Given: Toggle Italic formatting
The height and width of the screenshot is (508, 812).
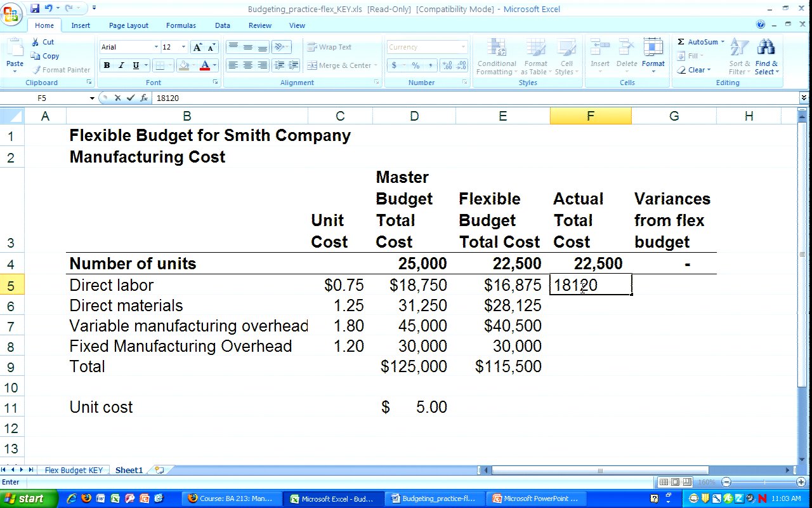Looking at the screenshot, I should click(x=121, y=65).
